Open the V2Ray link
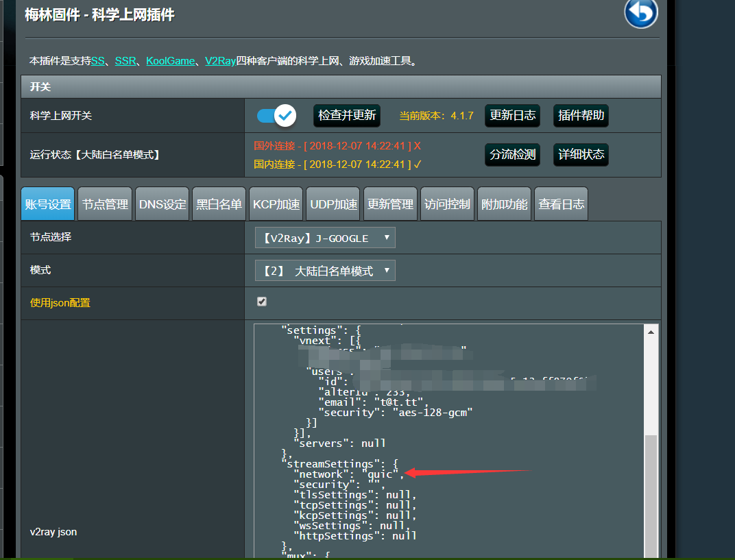Viewport: 735px width, 560px height. click(220, 61)
